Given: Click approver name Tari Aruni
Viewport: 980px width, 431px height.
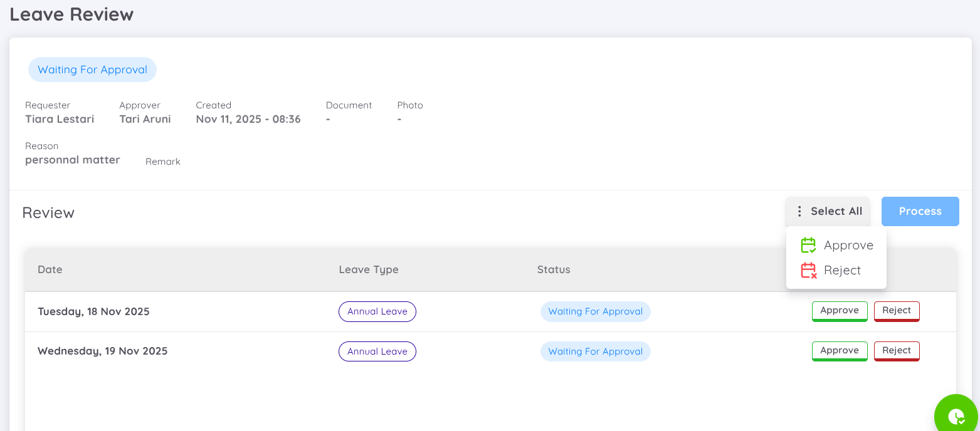Looking at the screenshot, I should coord(145,119).
